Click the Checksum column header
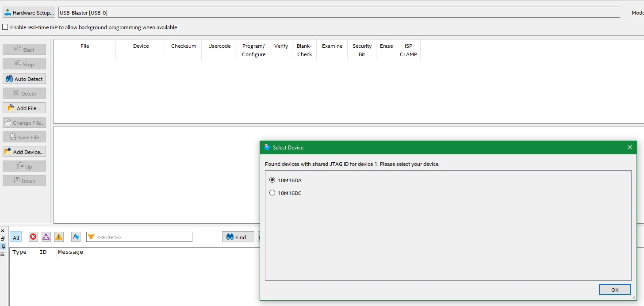Viewport: 644px width, 306px height. (x=184, y=46)
